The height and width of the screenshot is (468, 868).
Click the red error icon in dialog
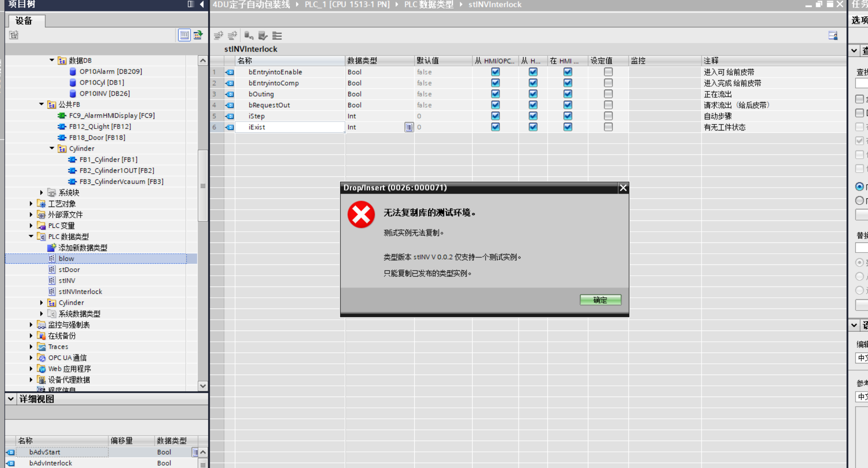tap(361, 214)
